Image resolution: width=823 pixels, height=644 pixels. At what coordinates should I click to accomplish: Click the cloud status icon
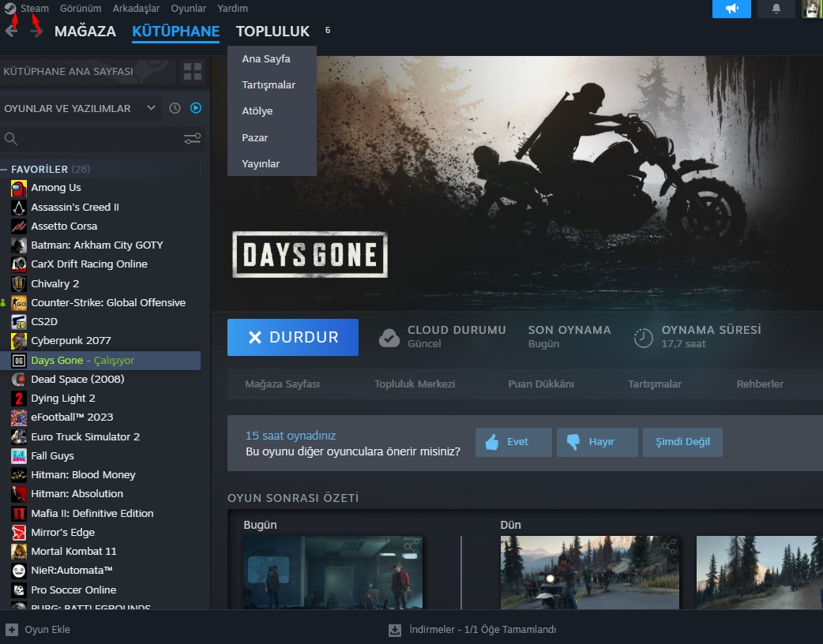click(389, 339)
